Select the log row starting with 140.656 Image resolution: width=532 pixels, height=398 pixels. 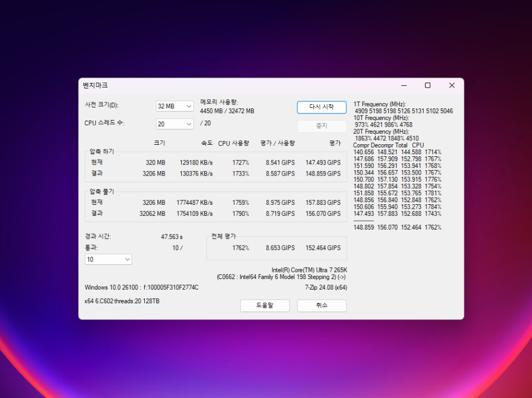(x=397, y=152)
